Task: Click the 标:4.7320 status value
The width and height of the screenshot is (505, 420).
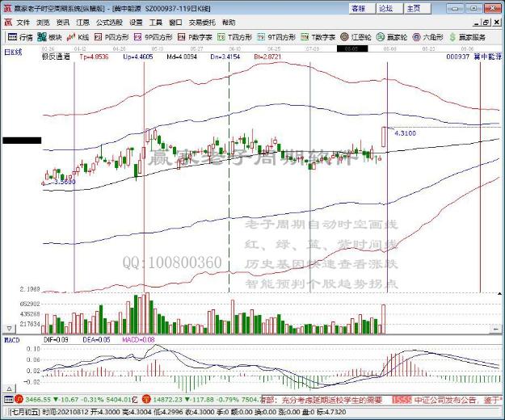Action: (330, 412)
